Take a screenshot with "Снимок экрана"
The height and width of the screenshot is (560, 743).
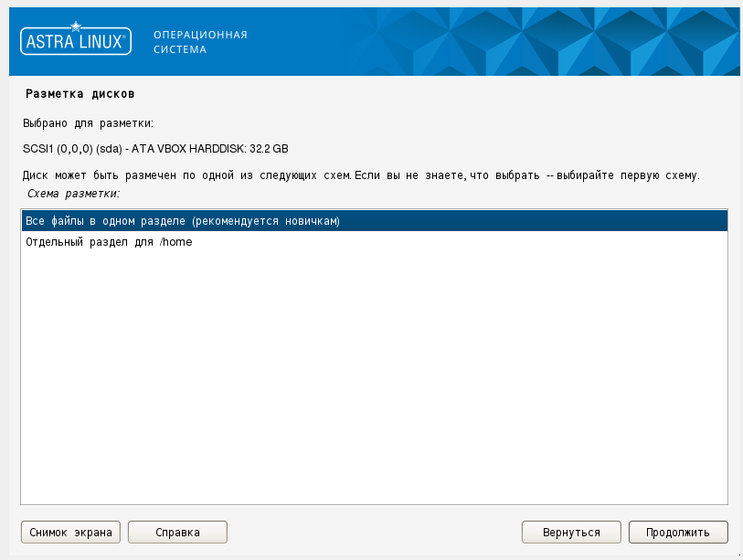tap(70, 532)
